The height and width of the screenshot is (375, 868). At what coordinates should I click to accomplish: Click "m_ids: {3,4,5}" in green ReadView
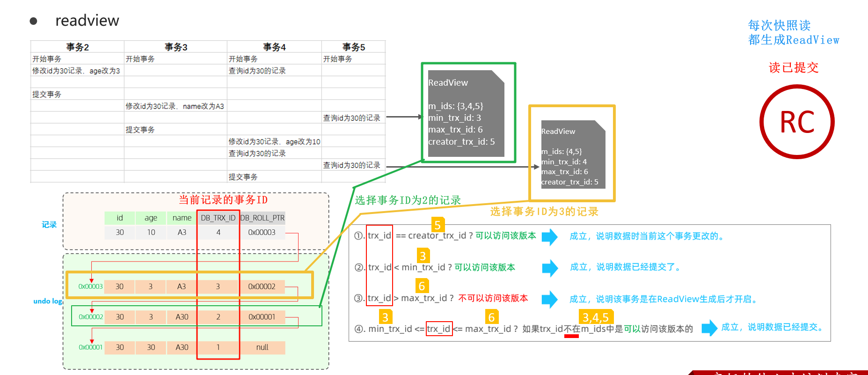pos(456,106)
